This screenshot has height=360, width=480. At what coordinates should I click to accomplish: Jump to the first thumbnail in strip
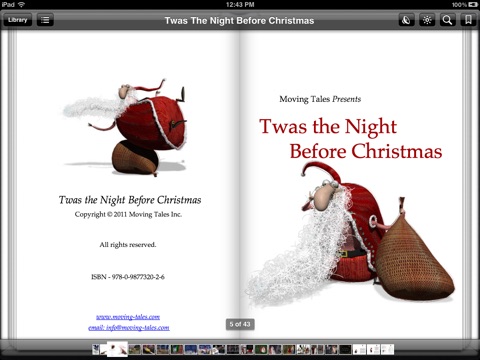coord(96,349)
